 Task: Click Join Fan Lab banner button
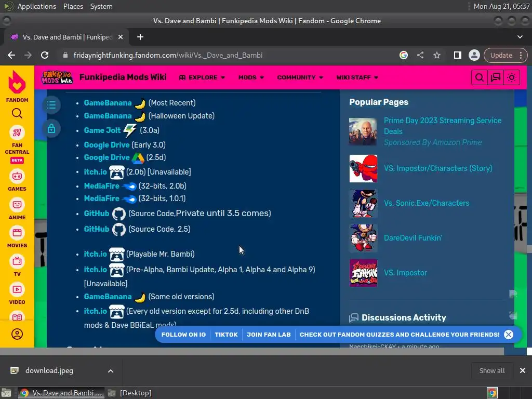coord(269,335)
